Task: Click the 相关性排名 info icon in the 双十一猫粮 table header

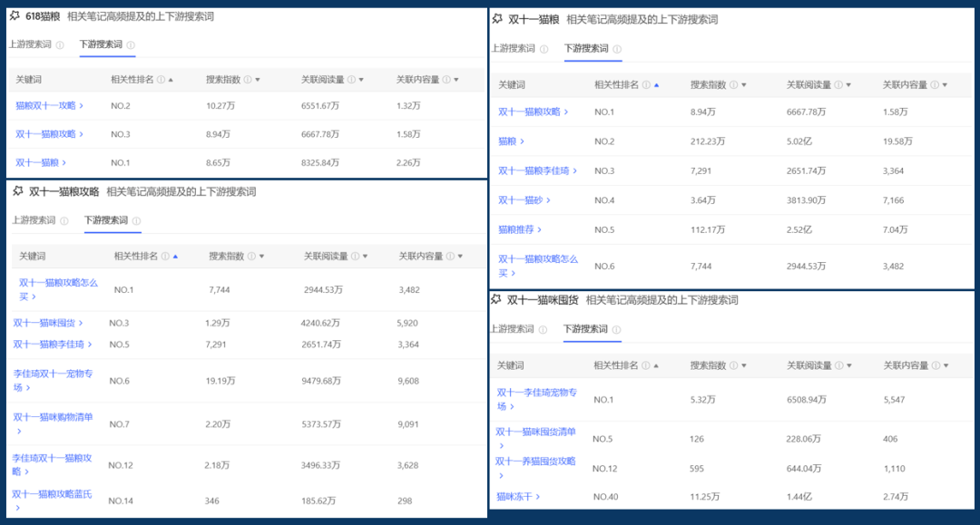Action: [x=646, y=85]
